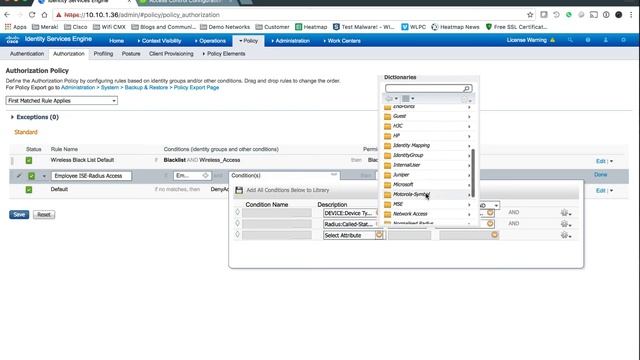640x360 pixels.
Task: Click the browser bookmark star icon
Action: click(530, 15)
